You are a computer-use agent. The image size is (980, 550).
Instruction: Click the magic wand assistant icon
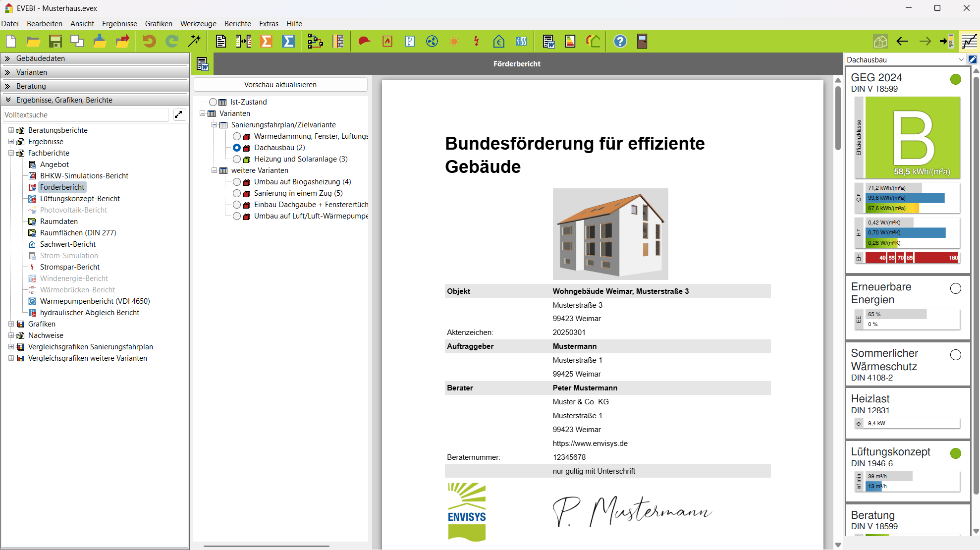(194, 41)
